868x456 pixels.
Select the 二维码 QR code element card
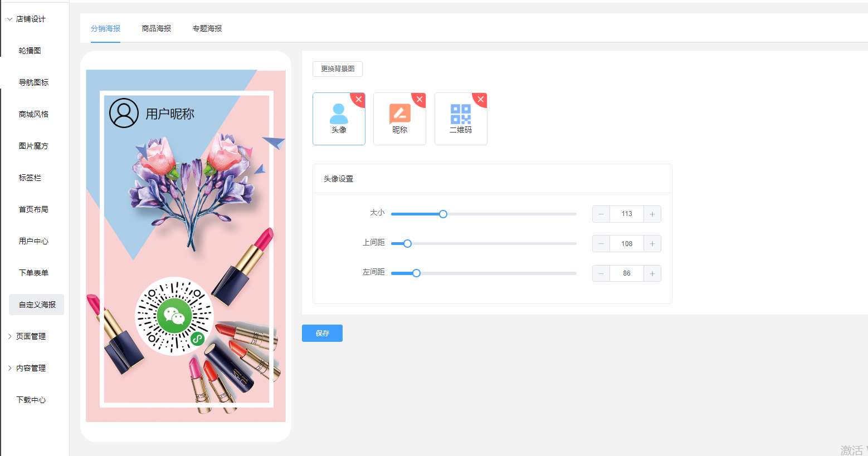click(461, 119)
